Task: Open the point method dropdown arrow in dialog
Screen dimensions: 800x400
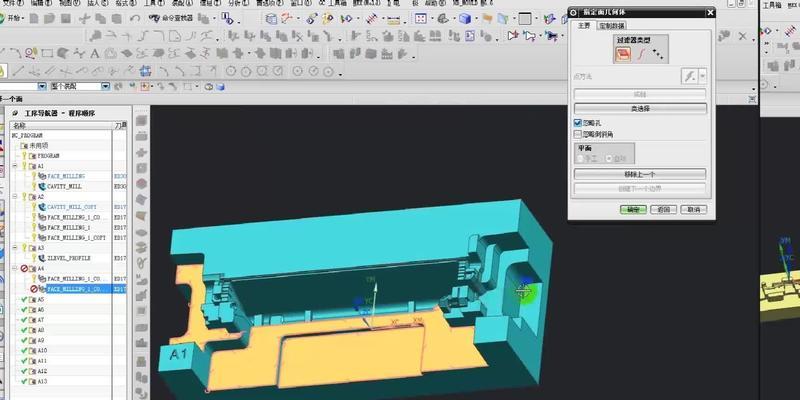Action: pyautogui.click(x=703, y=77)
